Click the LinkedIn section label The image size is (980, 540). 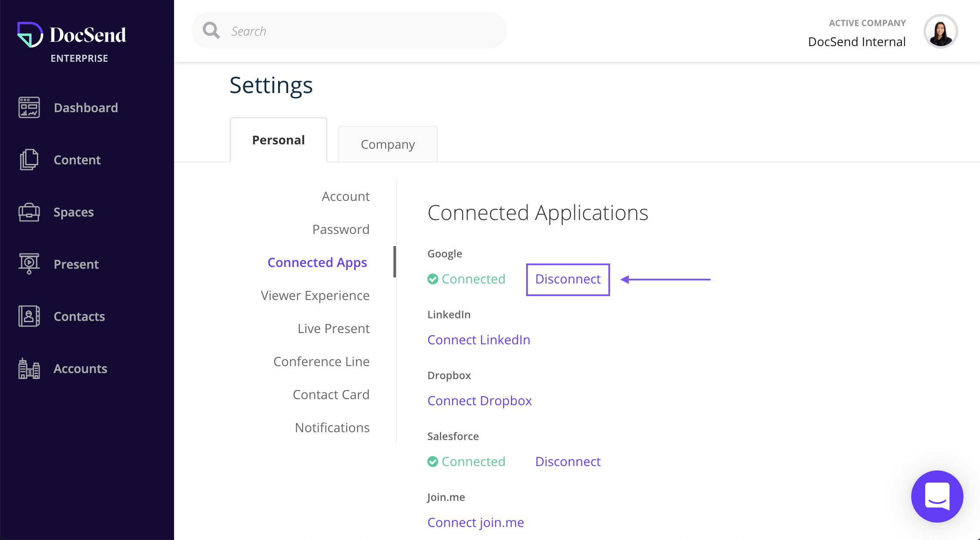click(449, 314)
